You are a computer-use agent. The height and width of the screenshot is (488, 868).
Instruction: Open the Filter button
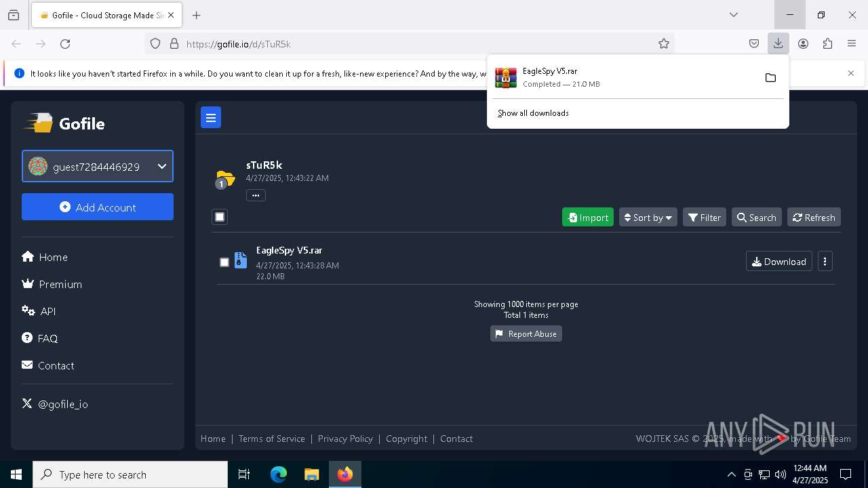(705, 218)
